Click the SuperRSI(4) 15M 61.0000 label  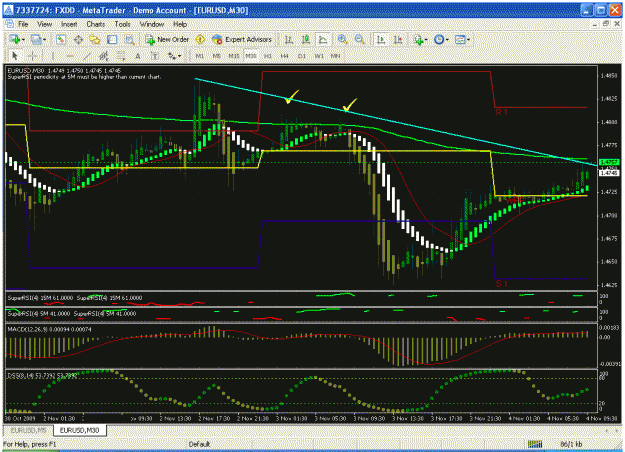click(40, 298)
